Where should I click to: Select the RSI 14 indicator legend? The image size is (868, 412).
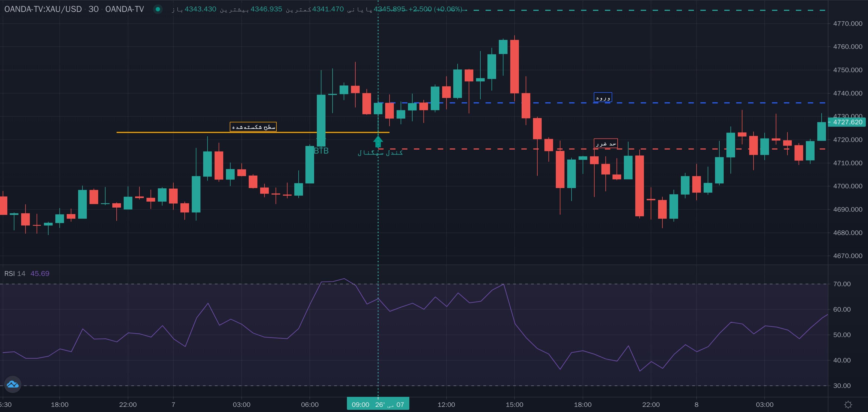[15, 273]
